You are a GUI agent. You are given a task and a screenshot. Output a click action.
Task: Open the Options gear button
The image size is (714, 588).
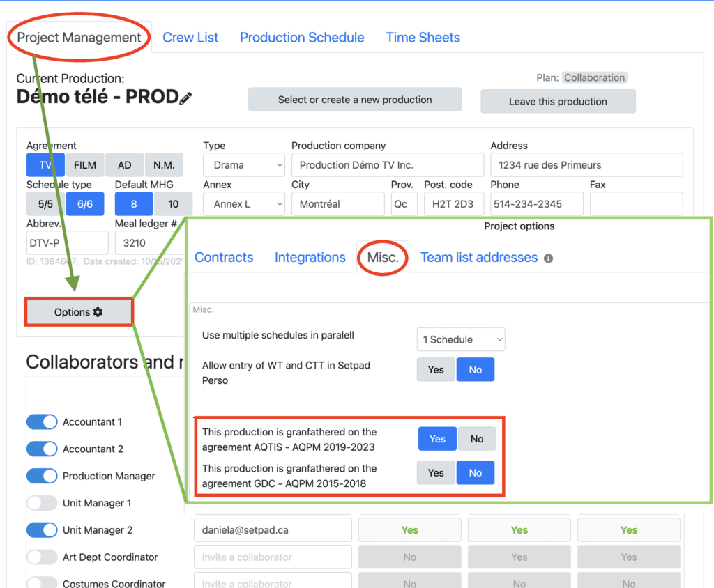79,312
